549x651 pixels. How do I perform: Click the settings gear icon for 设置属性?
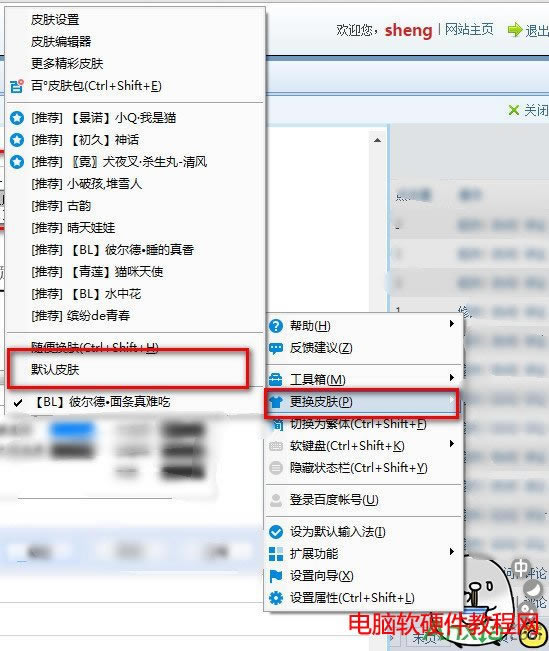click(x=276, y=598)
